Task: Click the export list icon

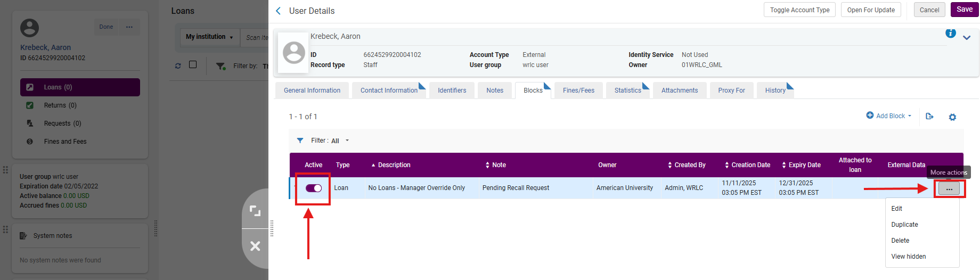Action: (x=929, y=116)
